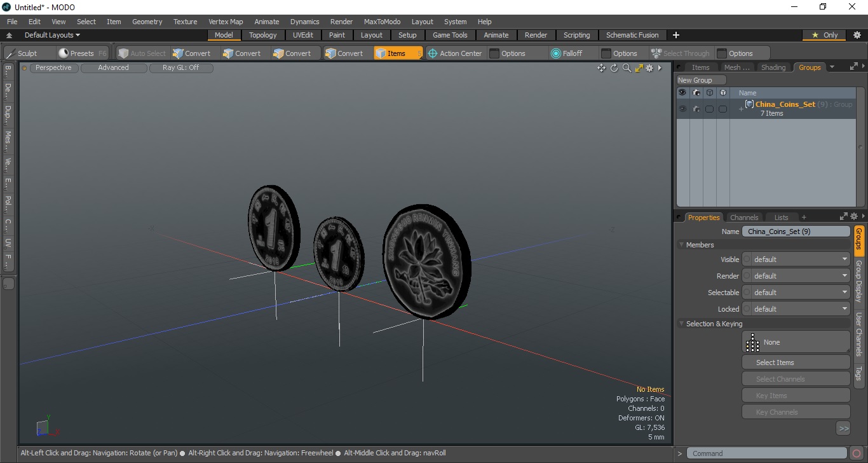The image size is (868, 463).
Task: Select the Sculpt tool button
Action: pyautogui.click(x=22, y=53)
